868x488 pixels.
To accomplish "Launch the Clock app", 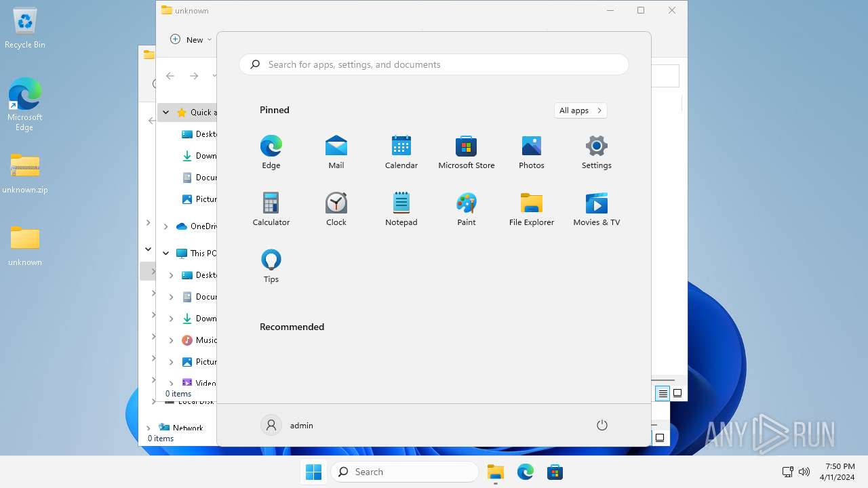I will 336,209.
